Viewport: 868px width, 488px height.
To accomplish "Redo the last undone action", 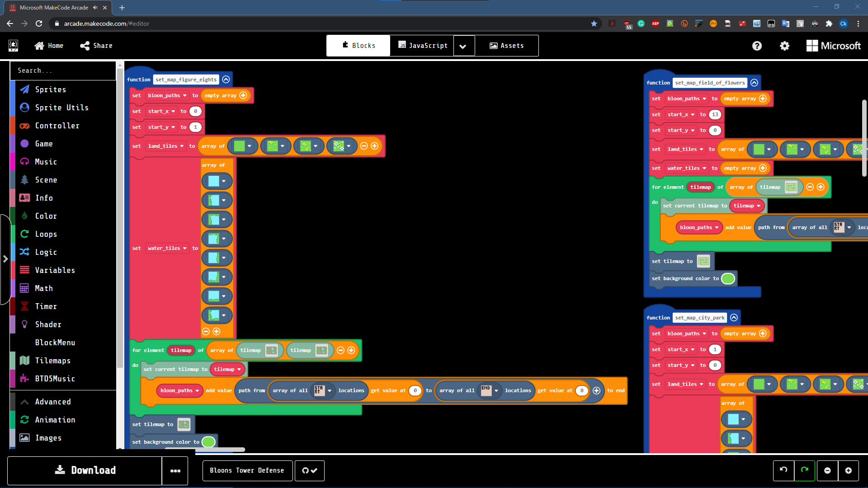I will 804,470.
